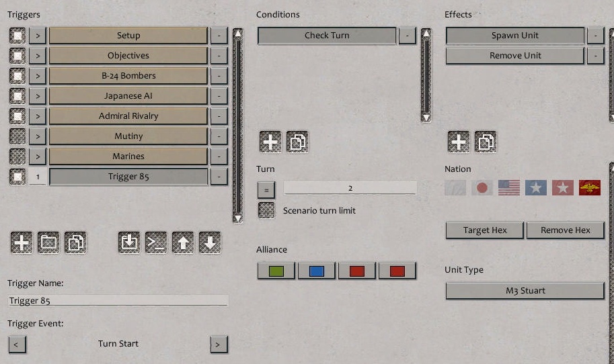Delete the Remove Unit effect
Screen dimensions: 614x364
tap(596, 56)
